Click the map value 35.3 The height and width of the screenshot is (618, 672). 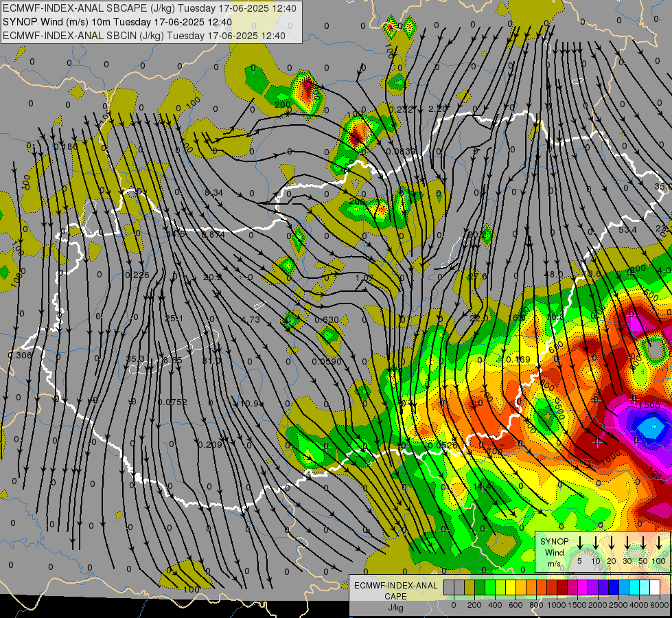(x=135, y=358)
